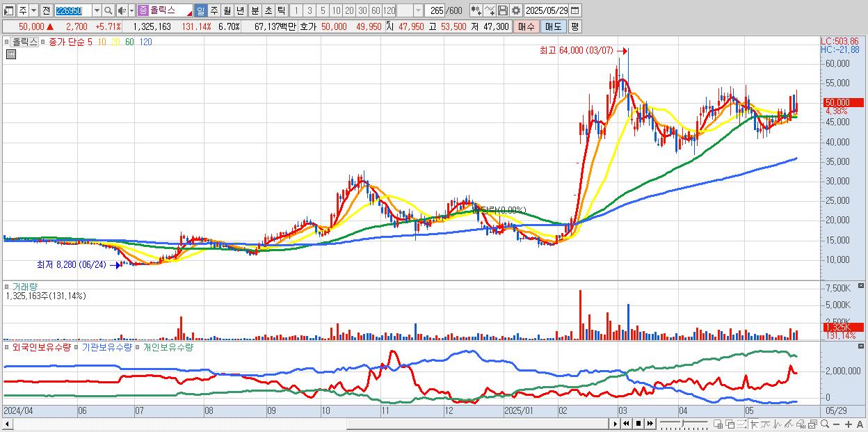Click the diagonal lines drawing icon
The width and height of the screenshot is (868, 432).
[x=789, y=424]
